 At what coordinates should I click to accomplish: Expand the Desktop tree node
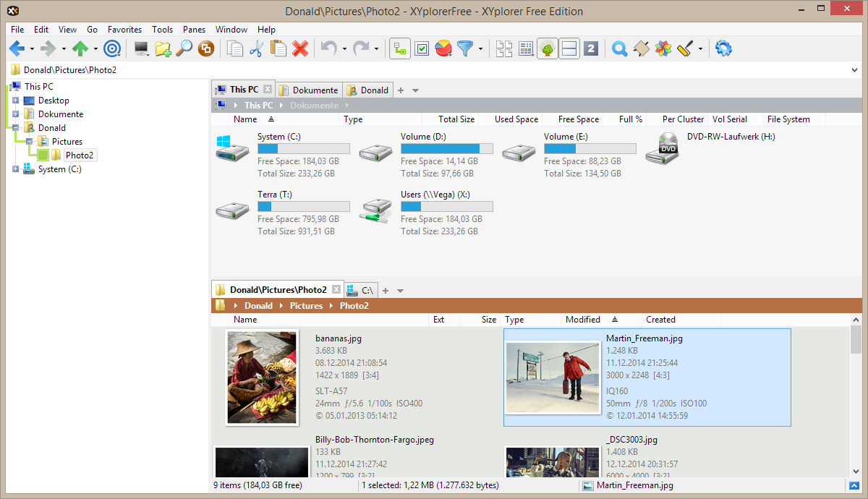coord(15,101)
